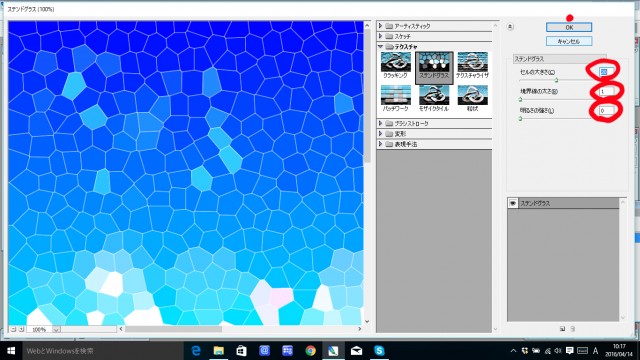
Task: Click the zoom in plus button
Action: [21, 329]
